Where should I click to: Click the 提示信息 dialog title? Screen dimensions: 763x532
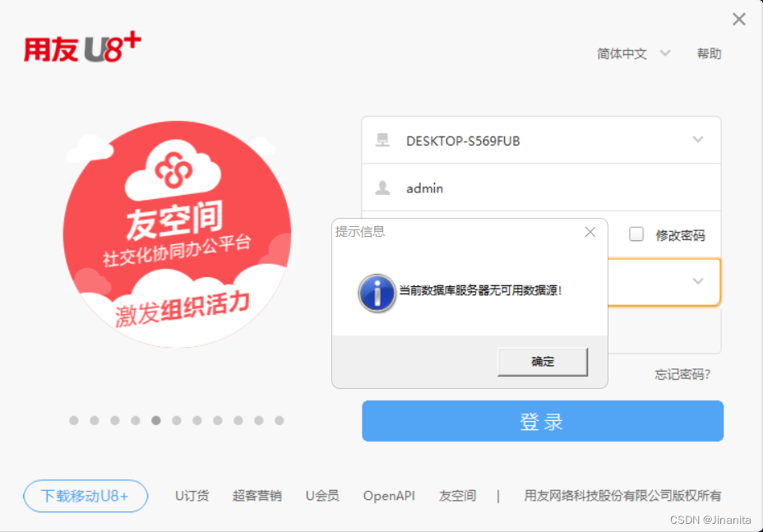pyautogui.click(x=360, y=232)
